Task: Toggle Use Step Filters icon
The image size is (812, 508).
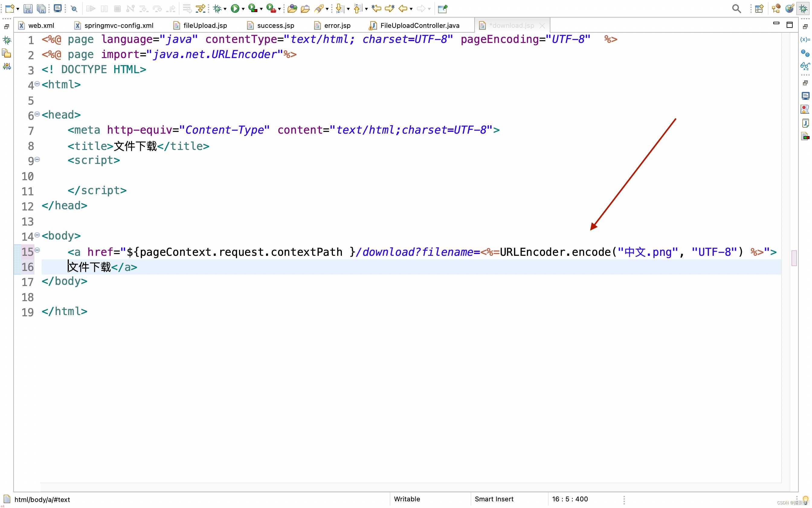Action: click(201, 8)
